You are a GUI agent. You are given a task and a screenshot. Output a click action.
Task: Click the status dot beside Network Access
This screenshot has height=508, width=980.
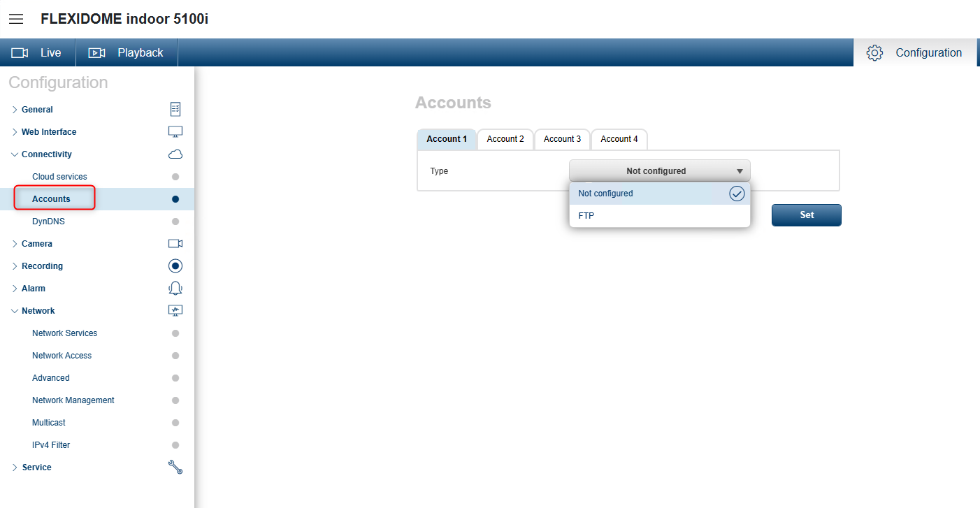[175, 356]
